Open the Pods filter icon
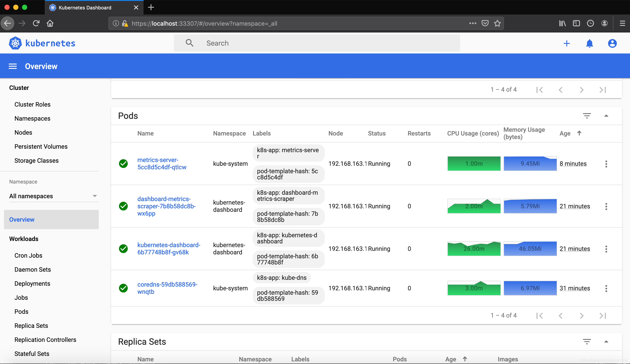 click(x=587, y=116)
